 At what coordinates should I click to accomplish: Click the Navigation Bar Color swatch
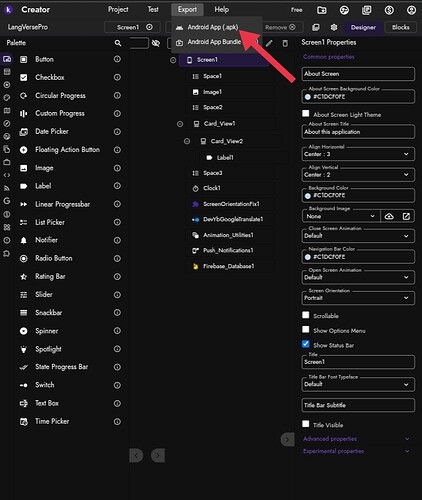click(308, 257)
